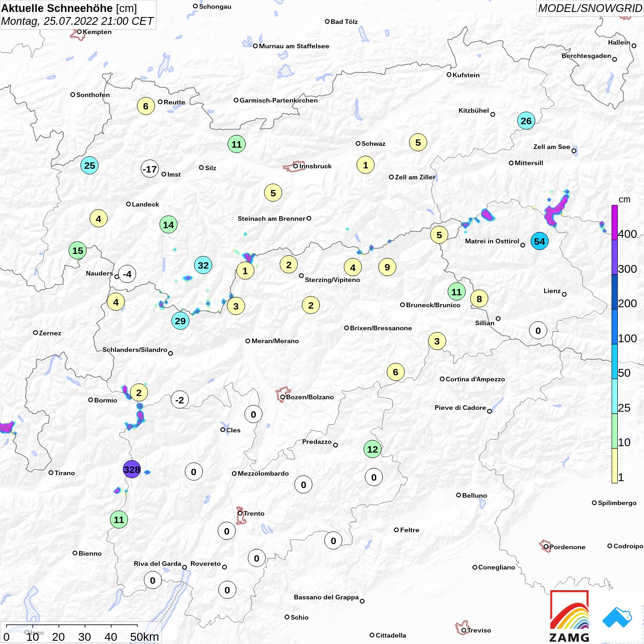
Task: Click the MODEL/SNOWGRID label
Action: [x=590, y=8]
